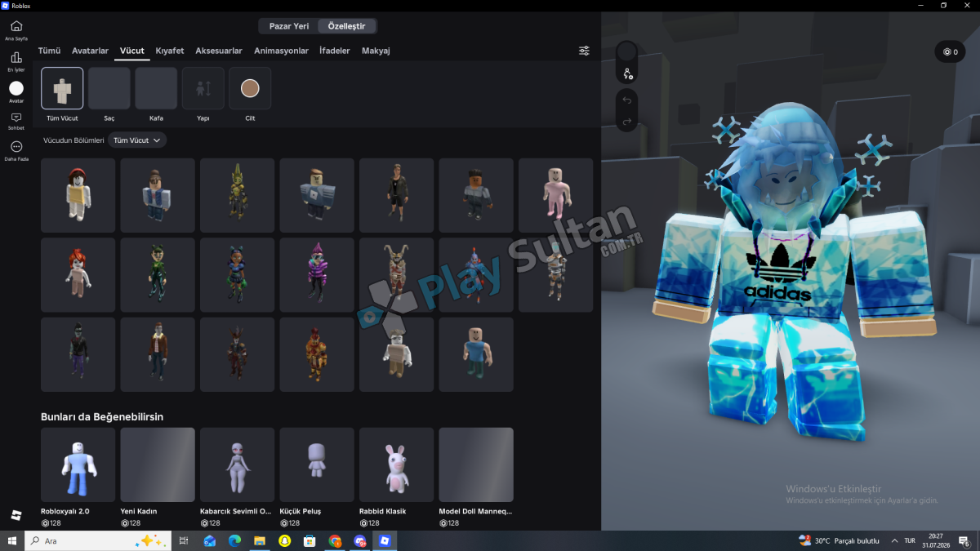Open En İyiler charts in sidebar
This screenshot has width=980, height=551.
(16, 61)
